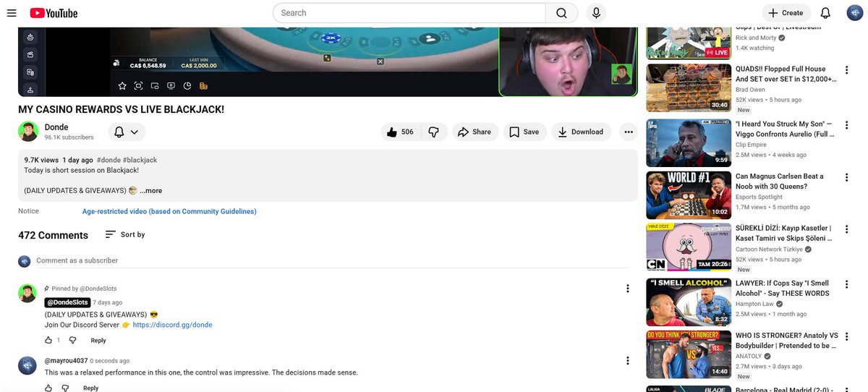Click the magnifier search button
The height and width of the screenshot is (392, 868).
[562, 13]
